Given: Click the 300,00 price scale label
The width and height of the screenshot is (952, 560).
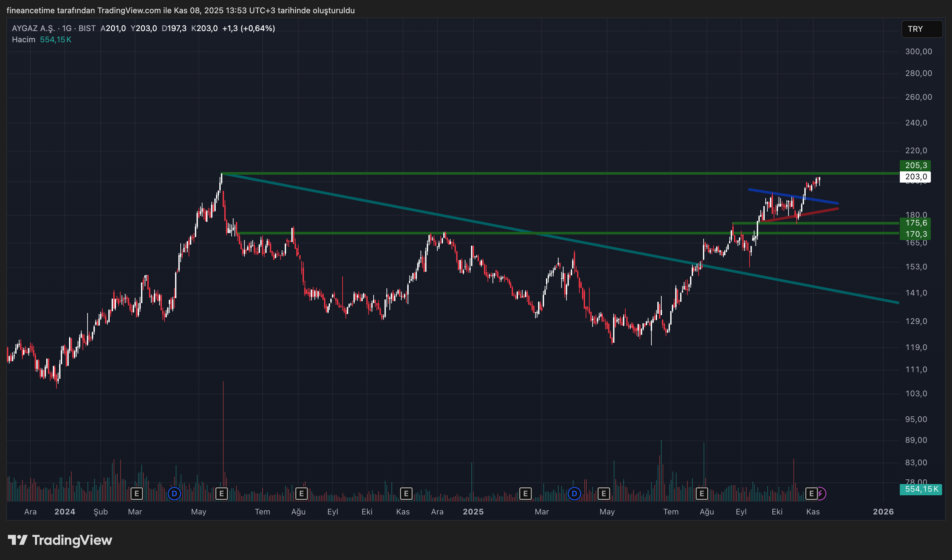Looking at the screenshot, I should click(918, 52).
